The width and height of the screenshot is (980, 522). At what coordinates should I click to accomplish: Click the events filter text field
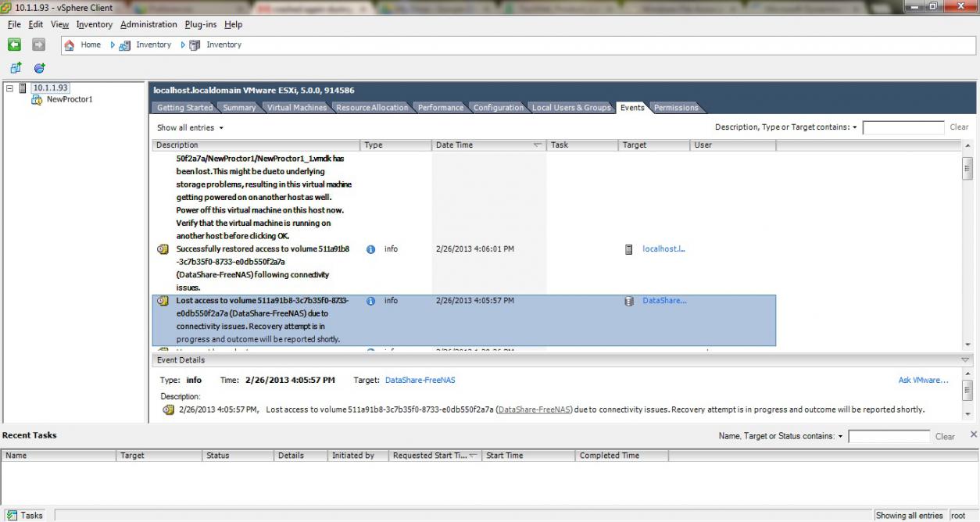[x=903, y=127]
